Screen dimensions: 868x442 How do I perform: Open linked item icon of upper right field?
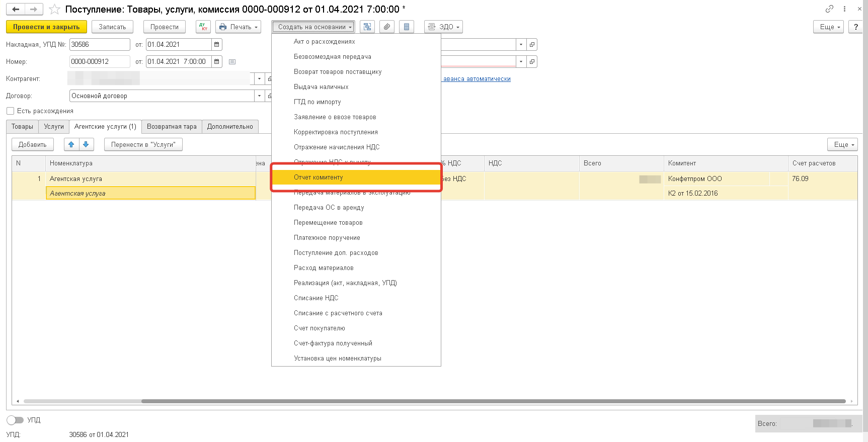click(532, 44)
